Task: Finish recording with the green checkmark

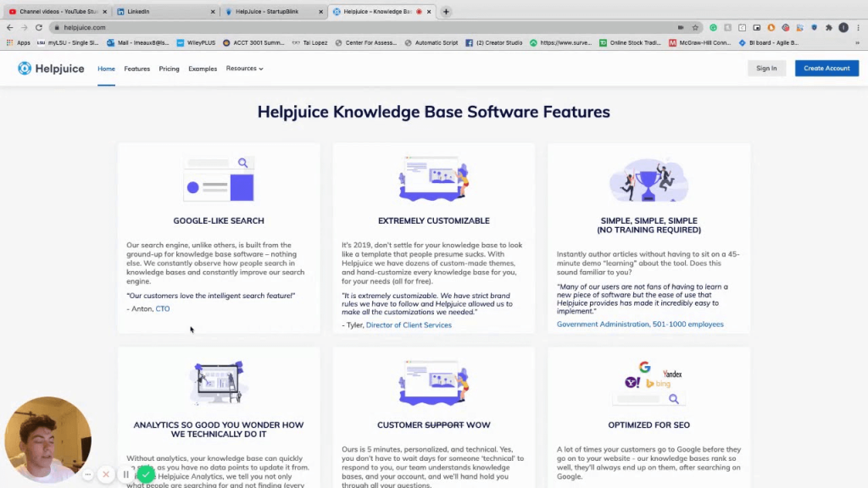Action: pyautogui.click(x=146, y=474)
